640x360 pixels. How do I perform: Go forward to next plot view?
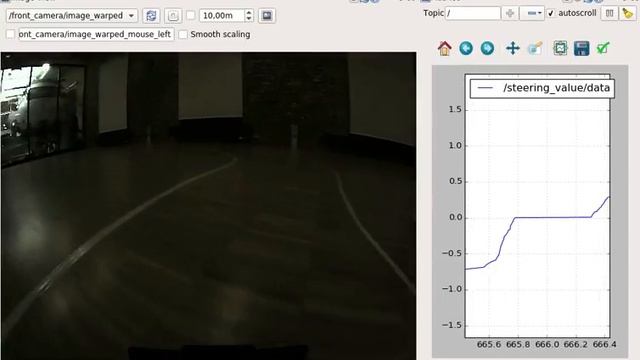click(x=487, y=48)
